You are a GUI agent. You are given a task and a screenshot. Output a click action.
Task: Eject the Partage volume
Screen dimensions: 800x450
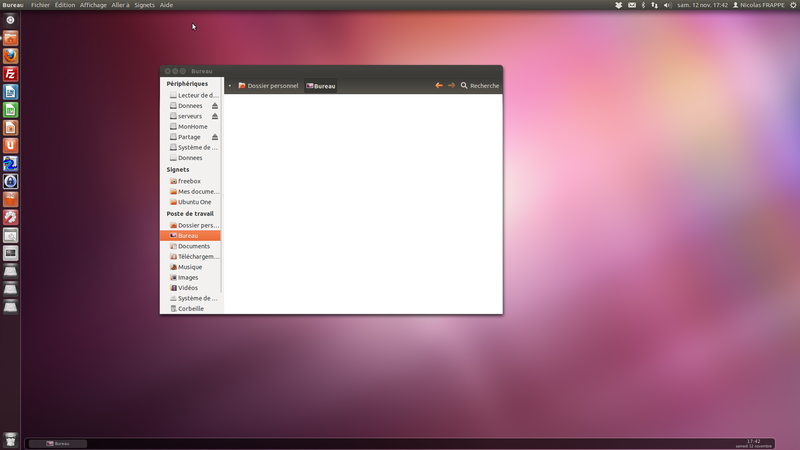215,137
